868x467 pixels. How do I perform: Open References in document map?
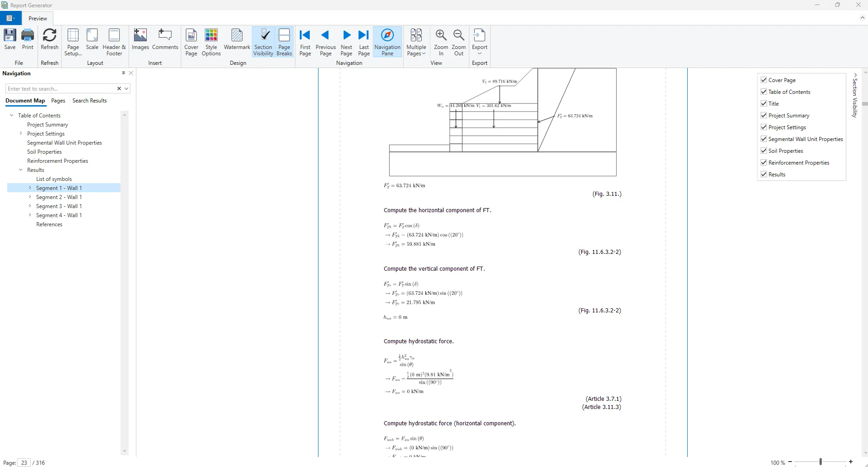click(x=49, y=224)
